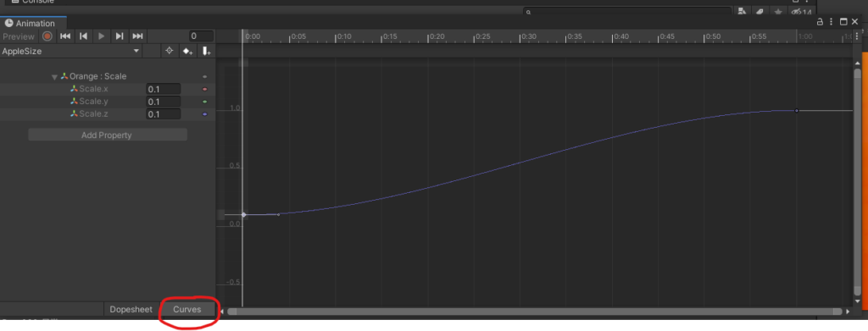Toggle Preview mode in Animation window

click(x=19, y=36)
